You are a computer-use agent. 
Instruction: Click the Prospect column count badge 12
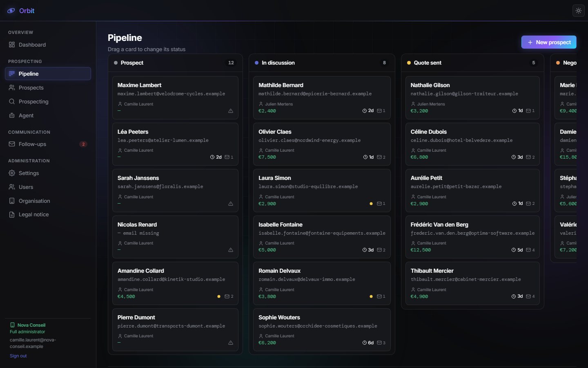[231, 63]
